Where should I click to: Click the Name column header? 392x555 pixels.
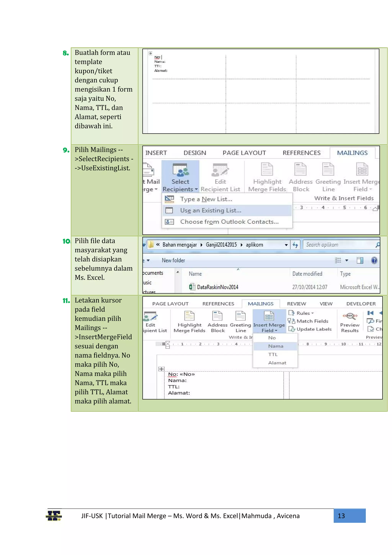[x=195, y=274]
